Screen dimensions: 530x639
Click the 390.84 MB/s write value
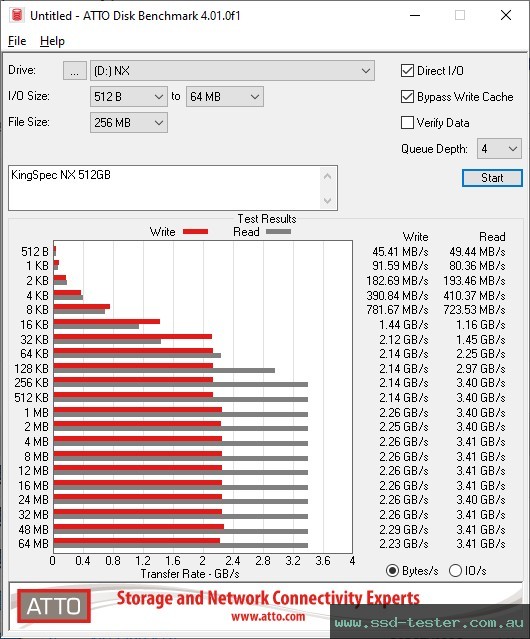pyautogui.click(x=397, y=295)
